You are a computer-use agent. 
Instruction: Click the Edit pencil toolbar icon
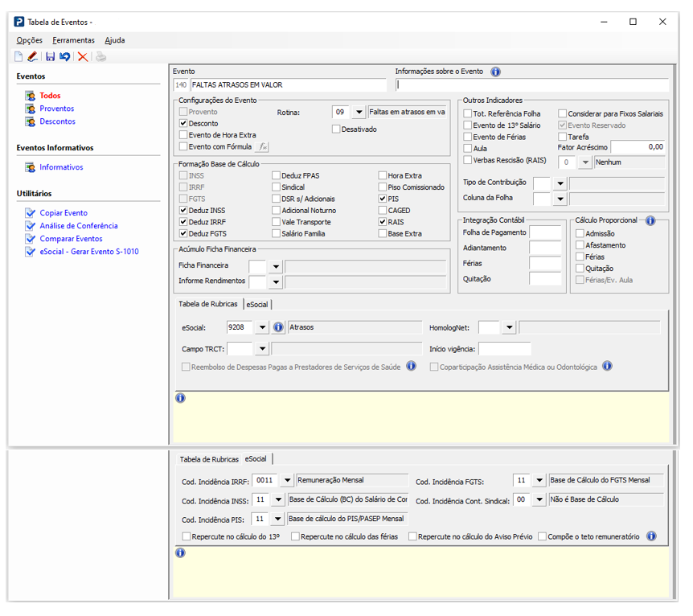[x=32, y=56]
